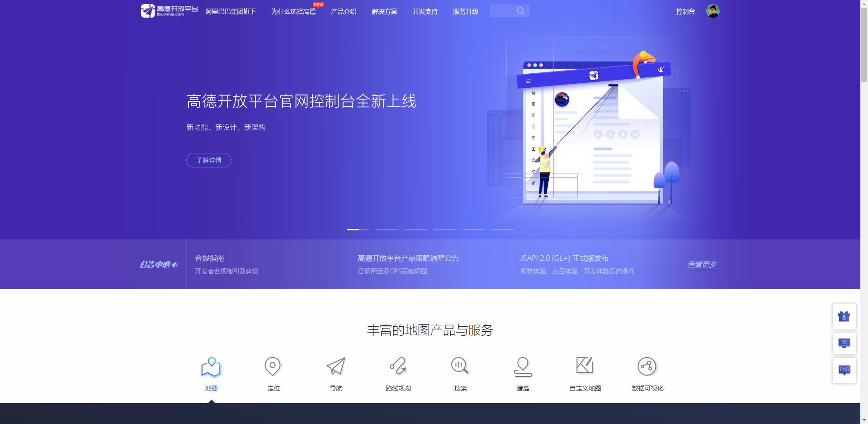Image resolution: width=868 pixels, height=424 pixels.
Task: Select the 地图 map product icon
Action: point(211,367)
